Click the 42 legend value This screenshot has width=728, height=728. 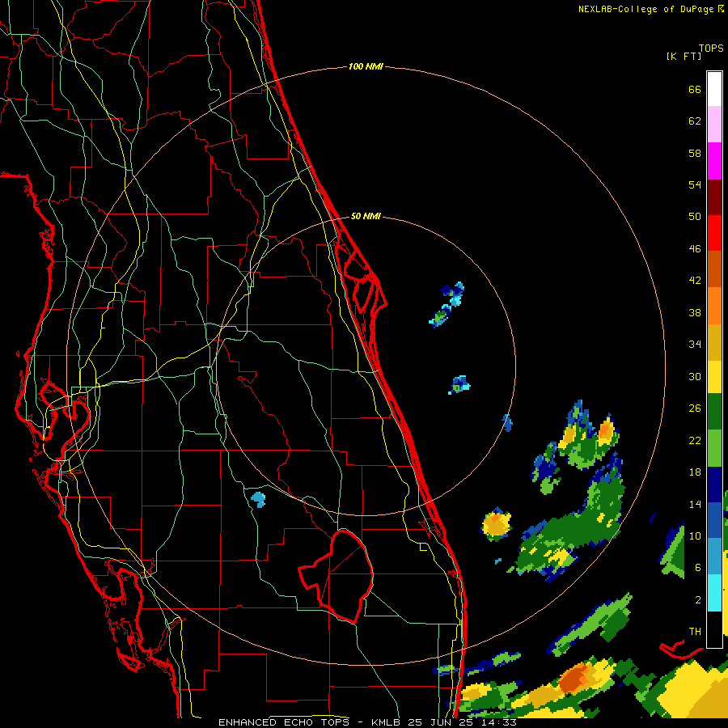click(695, 281)
